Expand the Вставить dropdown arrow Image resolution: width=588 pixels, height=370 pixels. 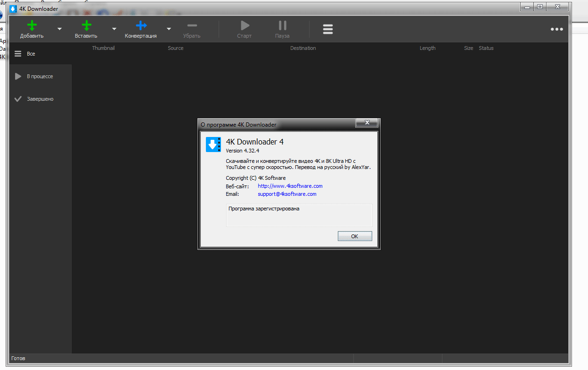114,29
